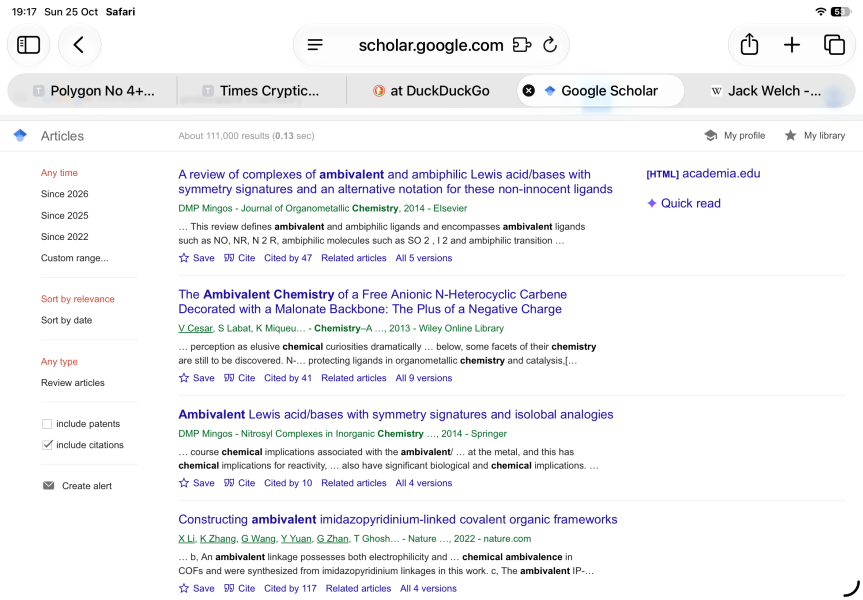
Task: Cite the imidazopyridinium-linked frameworks article
Action: click(239, 588)
